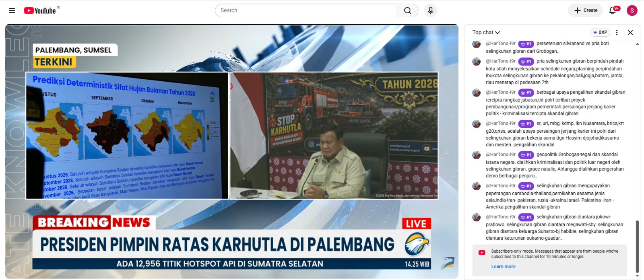The image size is (644, 280).
Task: Expand the Top chat dropdown
Action: [x=486, y=33]
